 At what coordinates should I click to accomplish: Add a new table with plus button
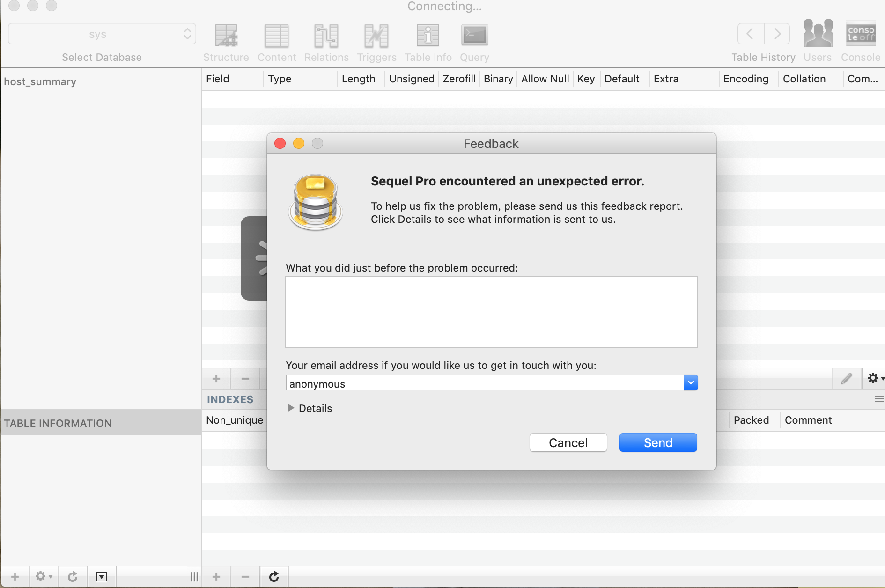[x=15, y=577]
